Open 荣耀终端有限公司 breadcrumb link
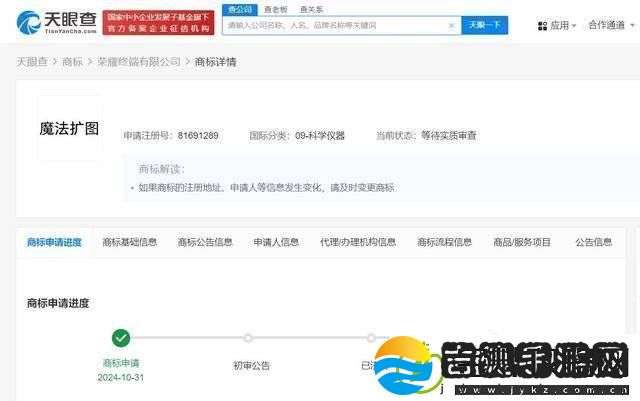 pos(139,62)
